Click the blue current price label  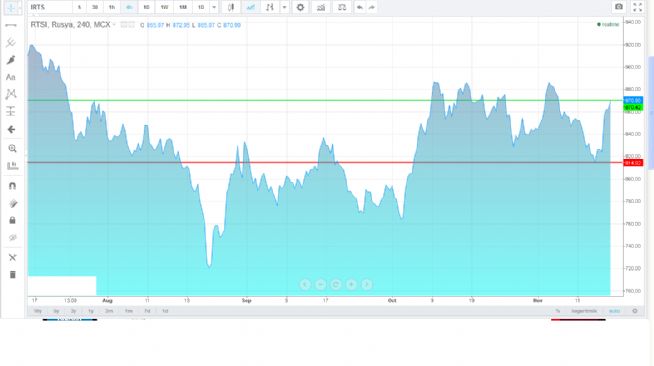coord(633,101)
